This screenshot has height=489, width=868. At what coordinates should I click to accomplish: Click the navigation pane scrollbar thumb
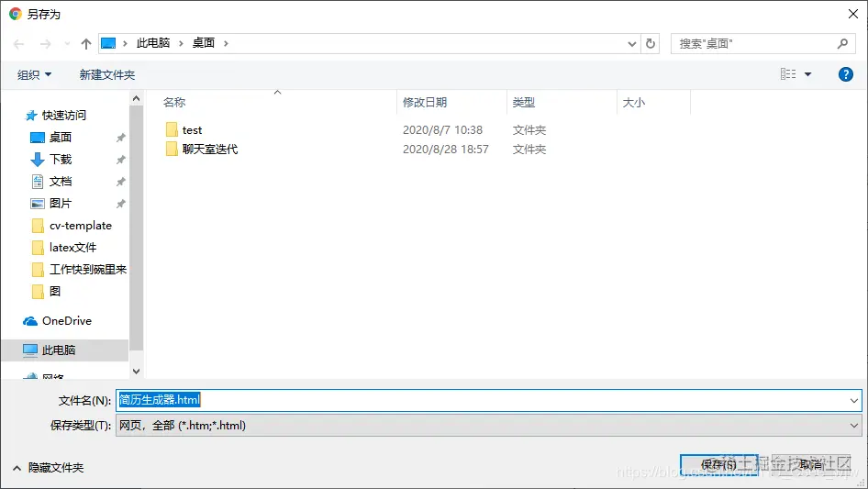(x=136, y=228)
